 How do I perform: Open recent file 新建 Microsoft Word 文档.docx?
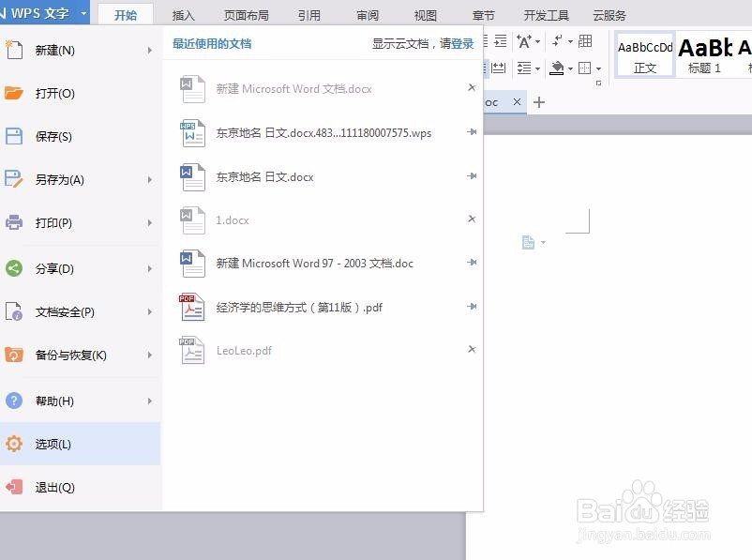293,89
